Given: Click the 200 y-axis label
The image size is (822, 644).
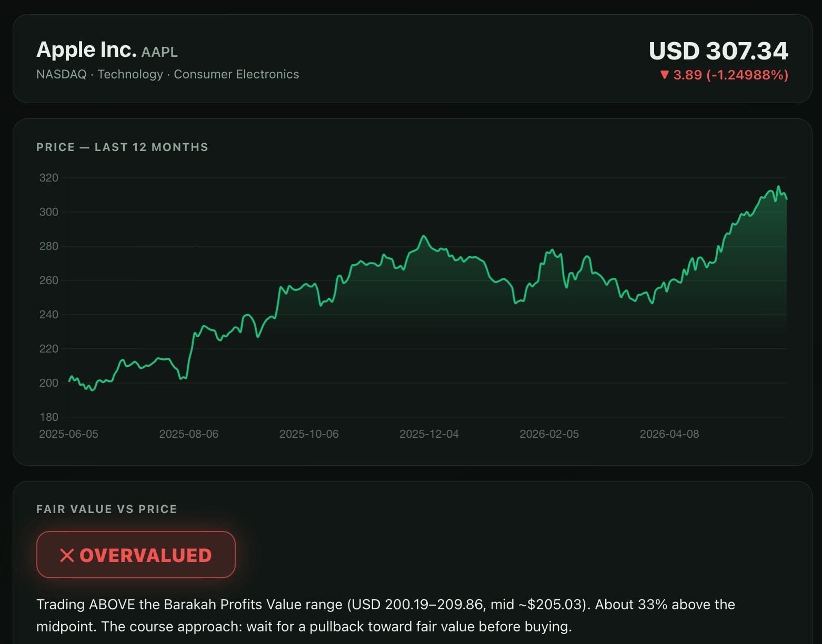Looking at the screenshot, I should coord(49,383).
